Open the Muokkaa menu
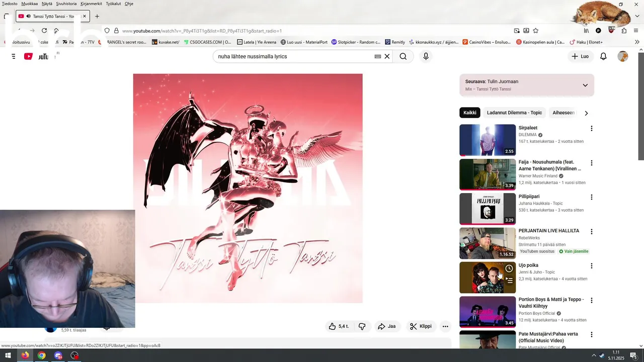 coord(30,4)
